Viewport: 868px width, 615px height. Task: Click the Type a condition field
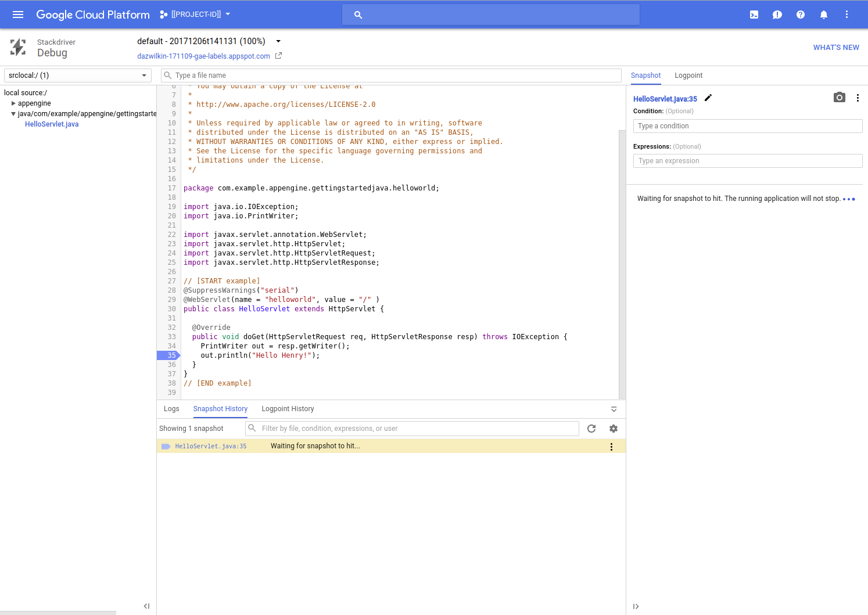(x=747, y=126)
